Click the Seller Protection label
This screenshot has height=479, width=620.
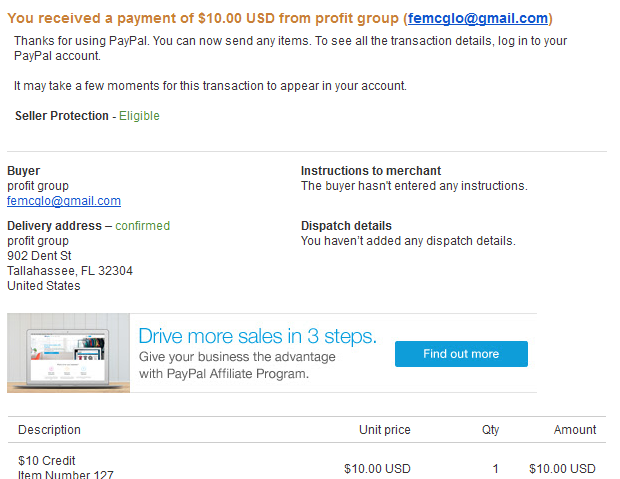coord(62,116)
